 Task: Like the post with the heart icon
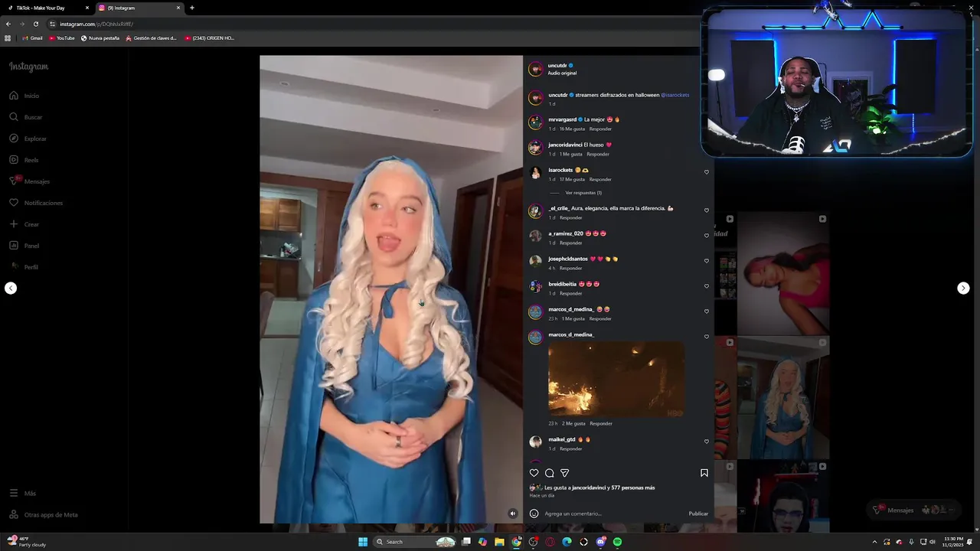(x=534, y=473)
